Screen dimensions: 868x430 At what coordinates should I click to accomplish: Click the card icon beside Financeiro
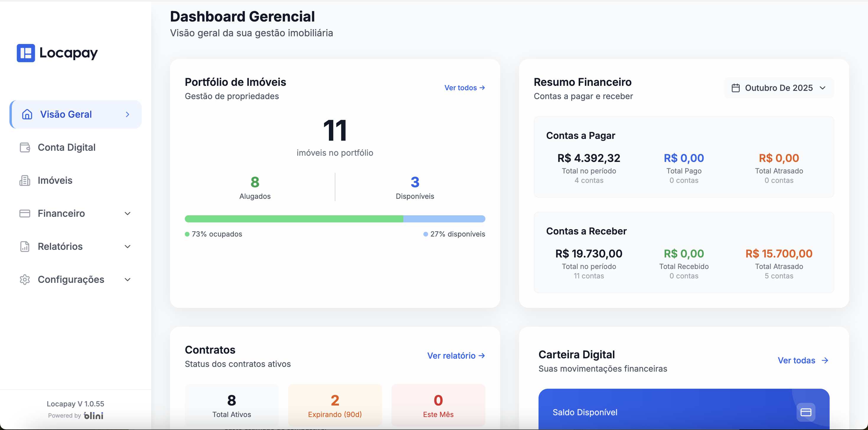(x=25, y=214)
